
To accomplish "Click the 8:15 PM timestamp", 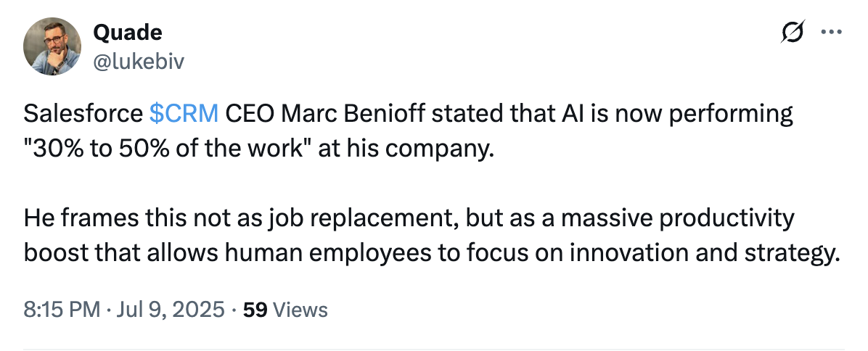I will pos(62,310).
